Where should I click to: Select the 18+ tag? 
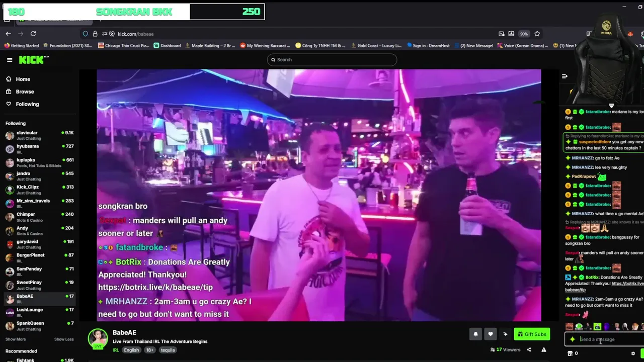[150, 350]
